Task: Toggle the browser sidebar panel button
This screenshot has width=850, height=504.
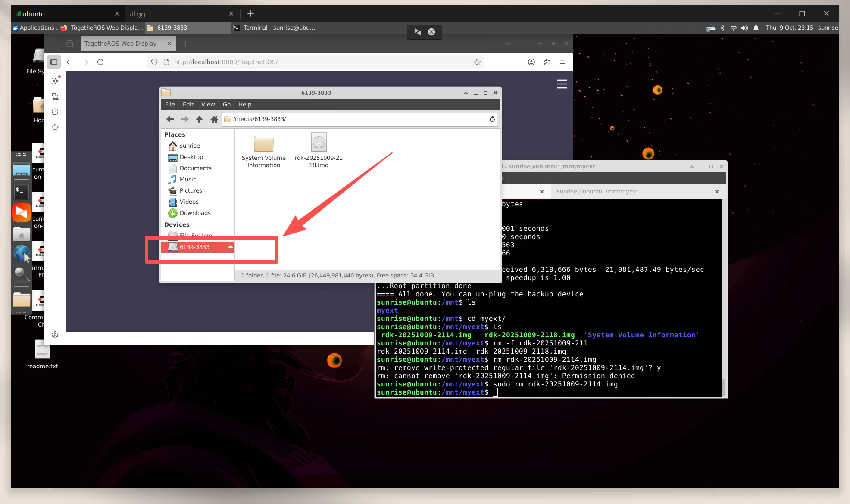Action: [54, 62]
